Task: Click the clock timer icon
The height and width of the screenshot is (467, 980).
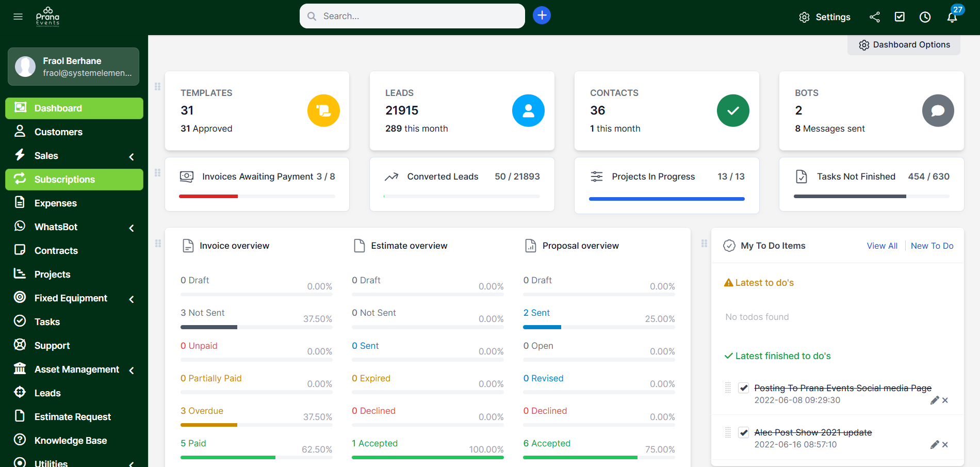Action: 925,17
